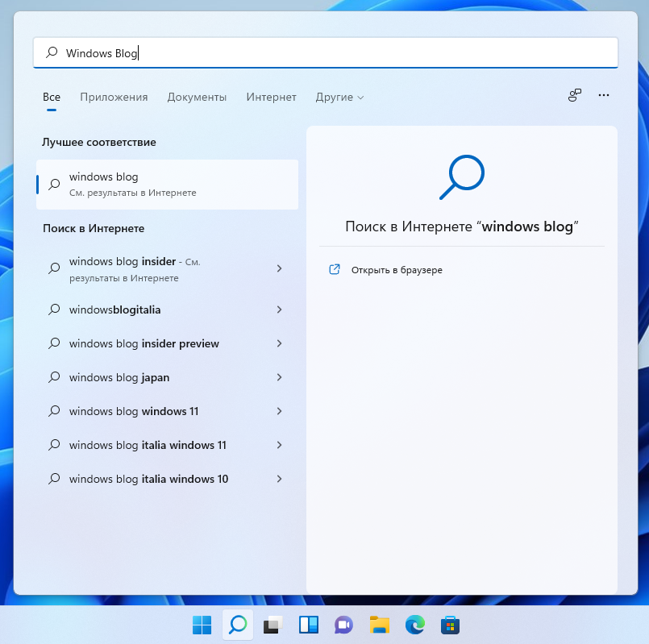Select windows blog italia windows 10 suggestion

(x=167, y=480)
